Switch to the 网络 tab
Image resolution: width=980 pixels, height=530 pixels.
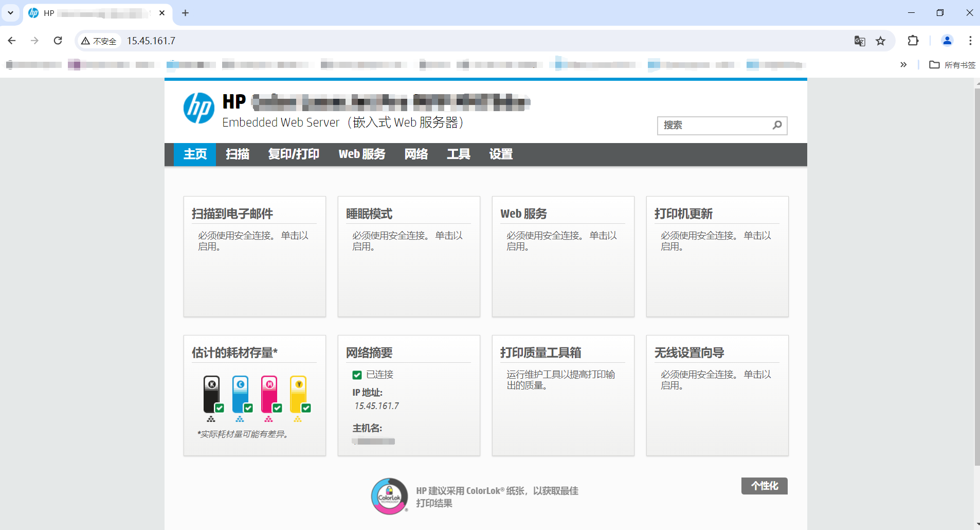pos(416,154)
